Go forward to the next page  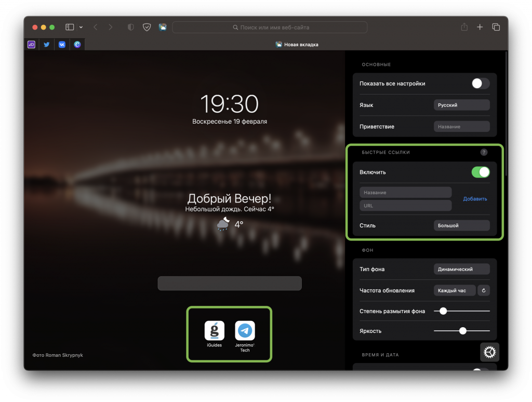coord(110,27)
